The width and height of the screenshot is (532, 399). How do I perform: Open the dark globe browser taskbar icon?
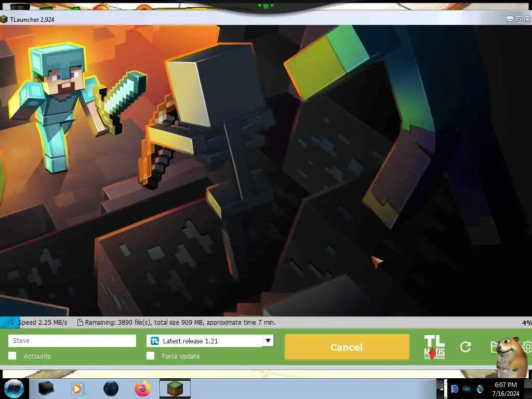111,389
